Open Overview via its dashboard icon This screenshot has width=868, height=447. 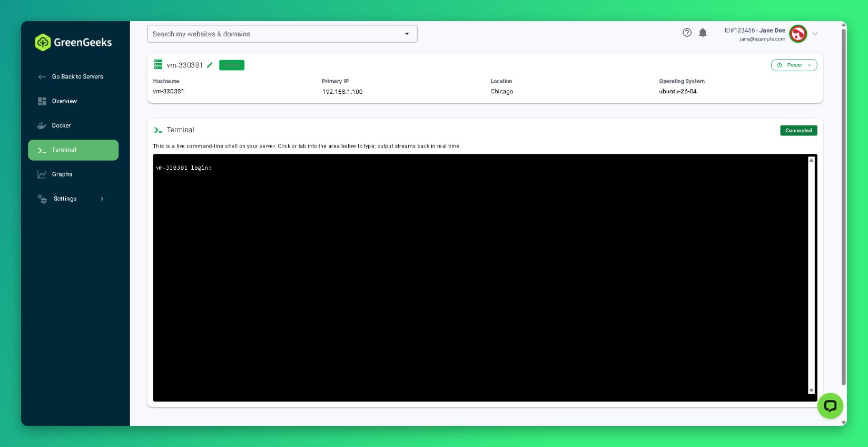coord(42,101)
